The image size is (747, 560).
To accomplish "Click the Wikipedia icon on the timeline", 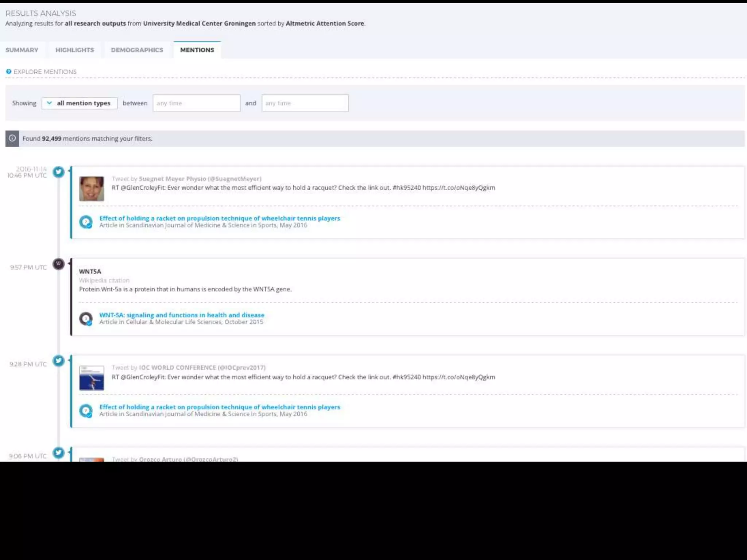I will 58,264.
